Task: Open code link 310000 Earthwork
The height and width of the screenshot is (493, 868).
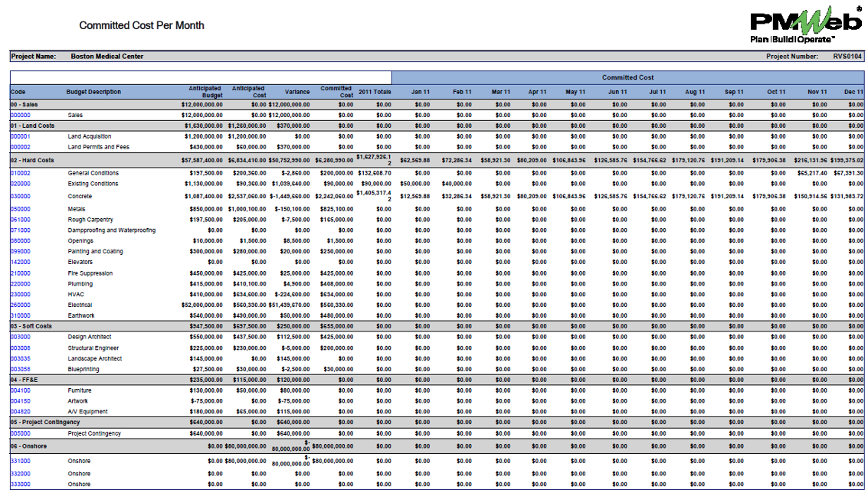Action: point(21,315)
